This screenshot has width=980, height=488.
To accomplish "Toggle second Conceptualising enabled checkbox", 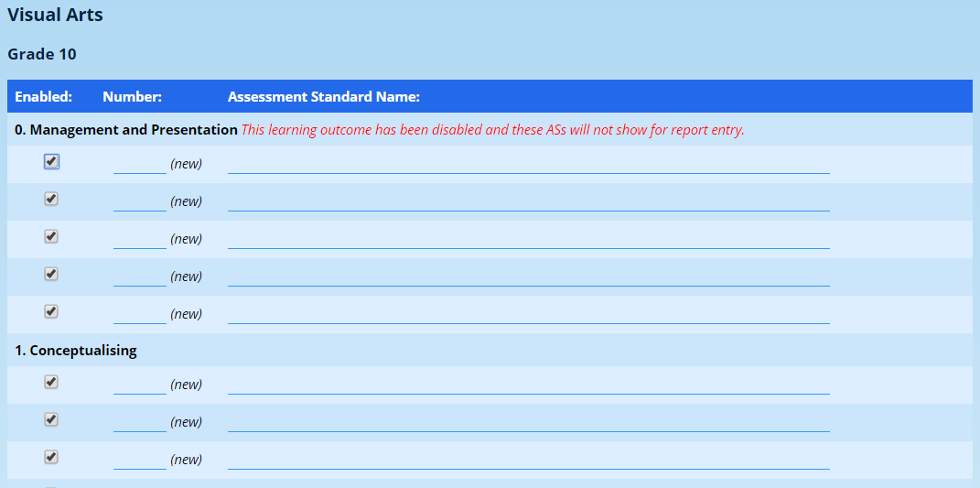I will coord(51,419).
